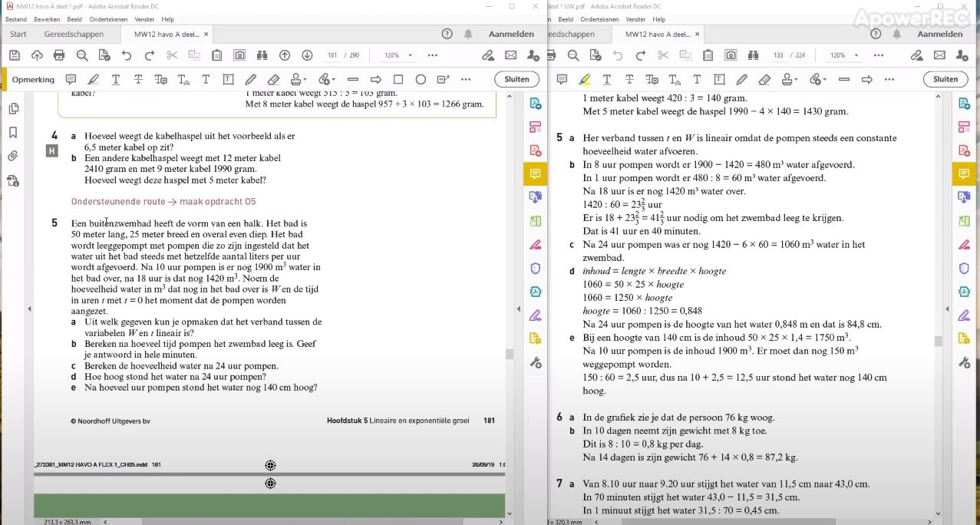The width and height of the screenshot is (980, 525).
Task: Click vertical scrollbar thumb of right document
Action: click(939, 342)
